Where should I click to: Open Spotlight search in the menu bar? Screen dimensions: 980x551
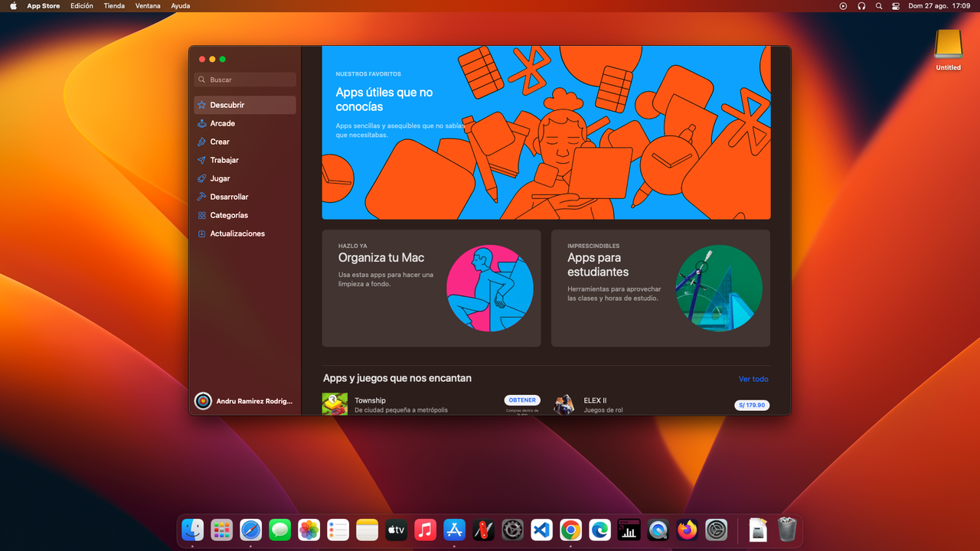click(x=878, y=5)
